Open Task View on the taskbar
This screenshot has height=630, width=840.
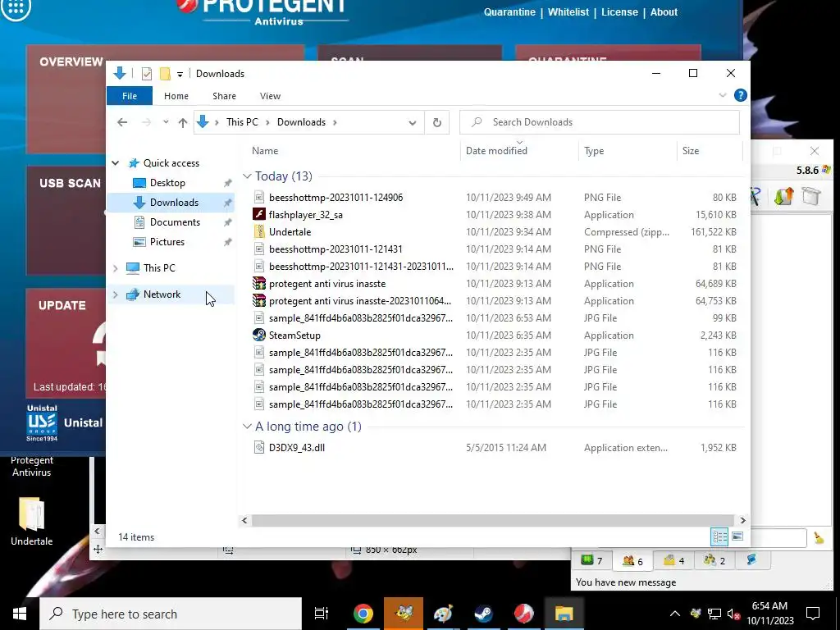(322, 614)
